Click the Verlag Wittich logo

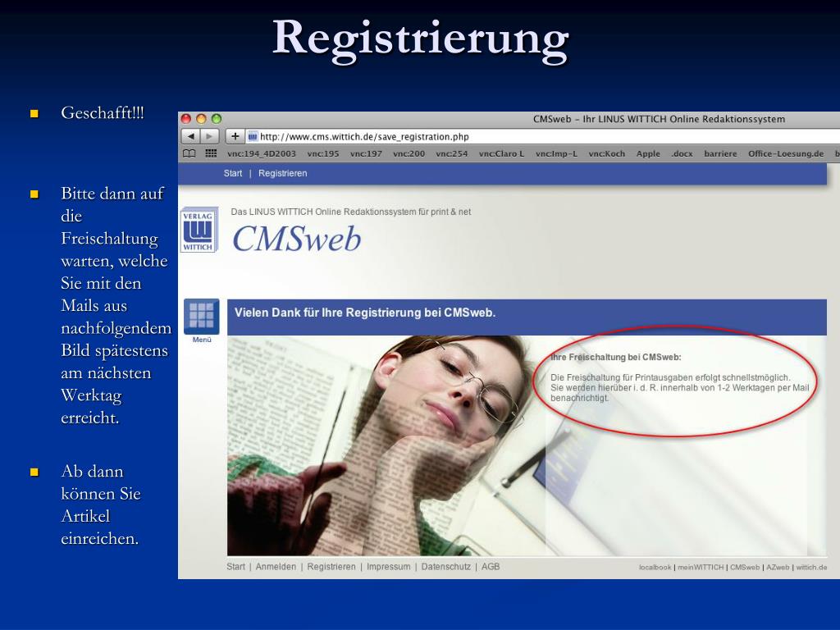[x=199, y=230]
